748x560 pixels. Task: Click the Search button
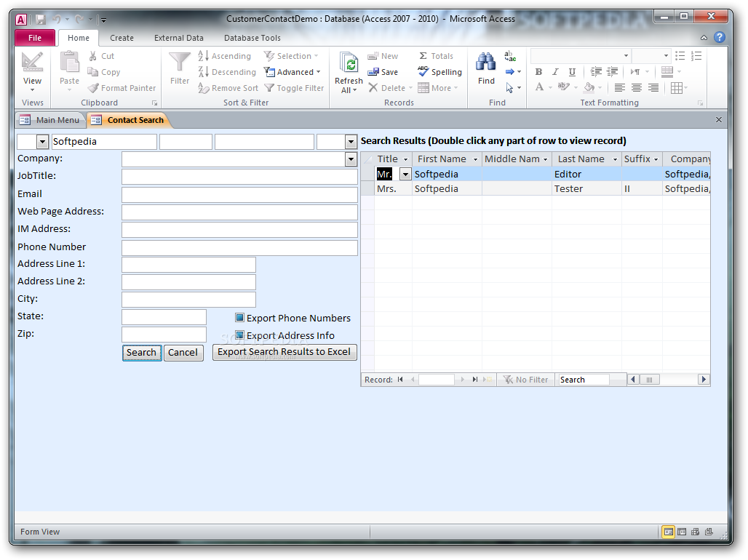[x=142, y=353]
